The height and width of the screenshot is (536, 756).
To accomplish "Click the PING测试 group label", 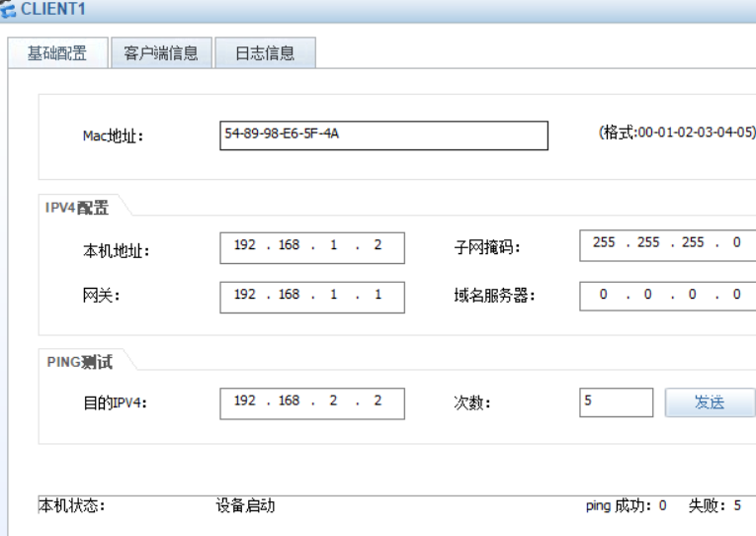I will pos(80,362).
